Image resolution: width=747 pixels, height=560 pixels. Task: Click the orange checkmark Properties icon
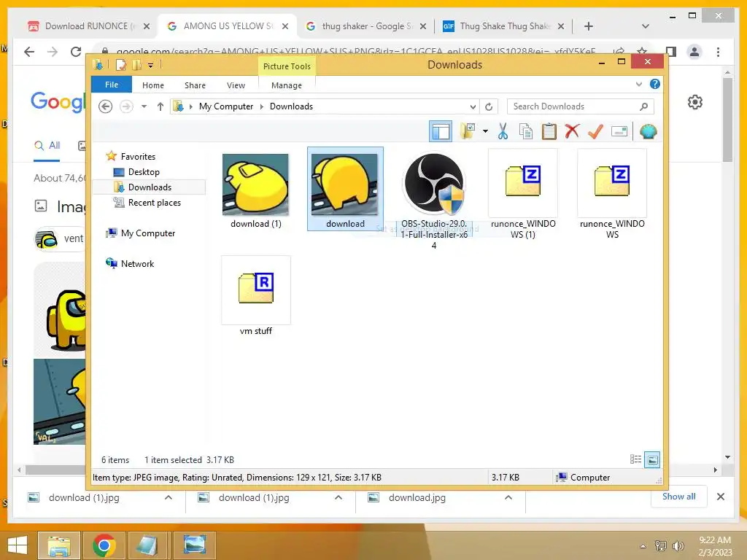click(x=595, y=131)
